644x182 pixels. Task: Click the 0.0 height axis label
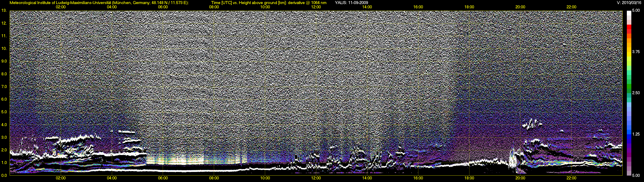4,175
